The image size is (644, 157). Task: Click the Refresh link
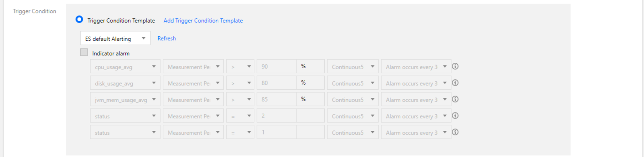166,39
